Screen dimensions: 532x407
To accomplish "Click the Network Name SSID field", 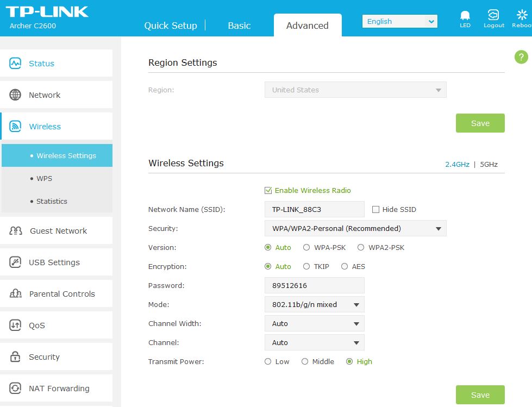I will [315, 209].
